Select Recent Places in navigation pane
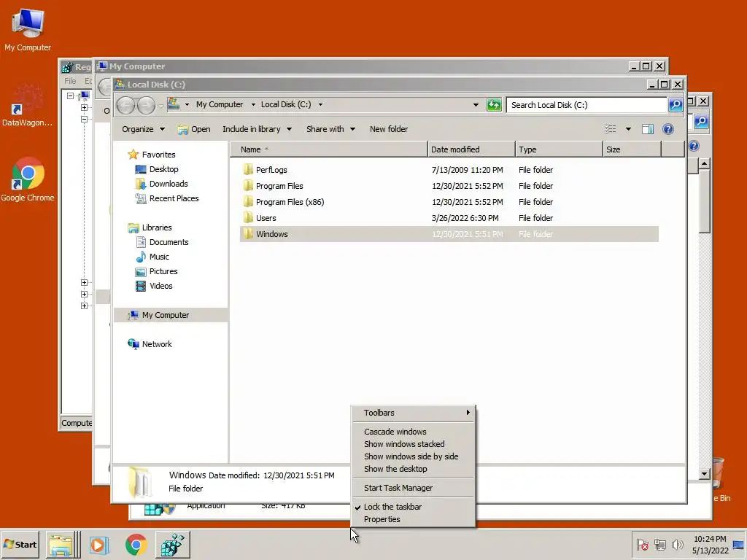 click(167, 198)
